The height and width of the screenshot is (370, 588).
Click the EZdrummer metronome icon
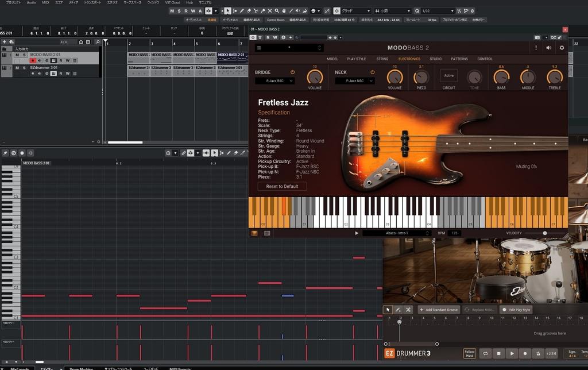538,353
